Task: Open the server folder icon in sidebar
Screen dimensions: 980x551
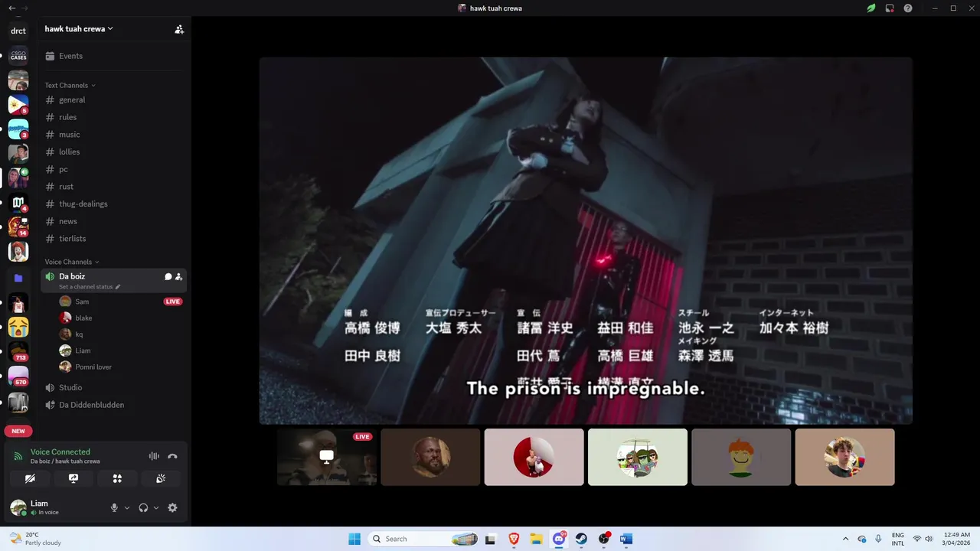Action: click(x=18, y=278)
